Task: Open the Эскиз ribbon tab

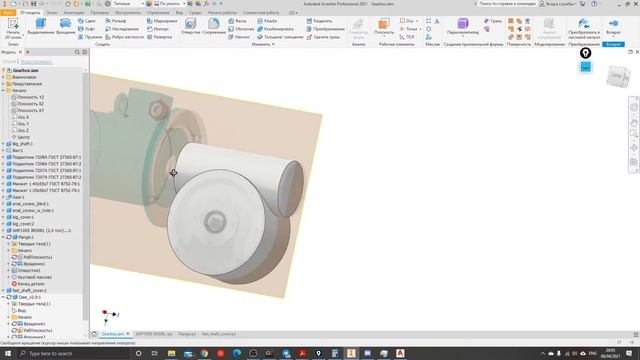Action: click(52, 13)
